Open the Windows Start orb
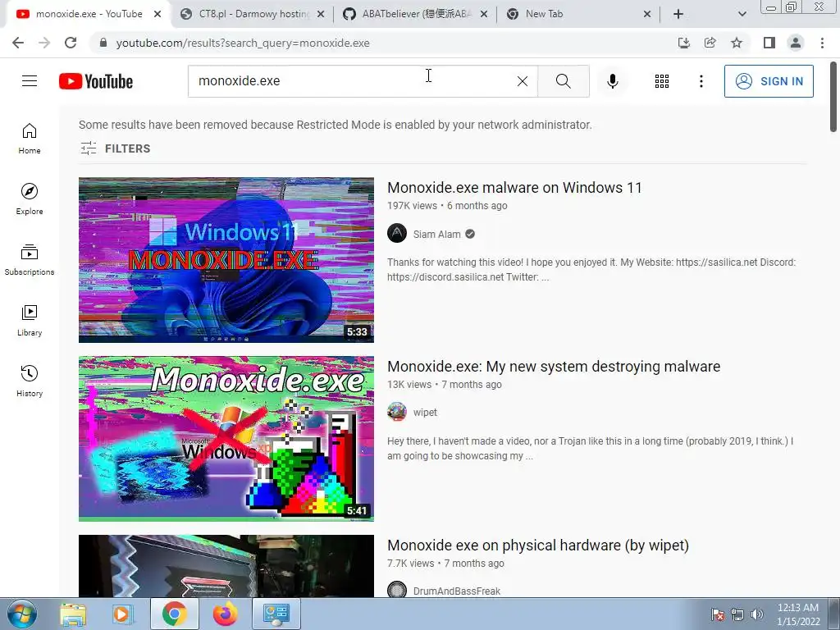Screen dimensions: 840x630 pyautogui.click(x=22, y=614)
